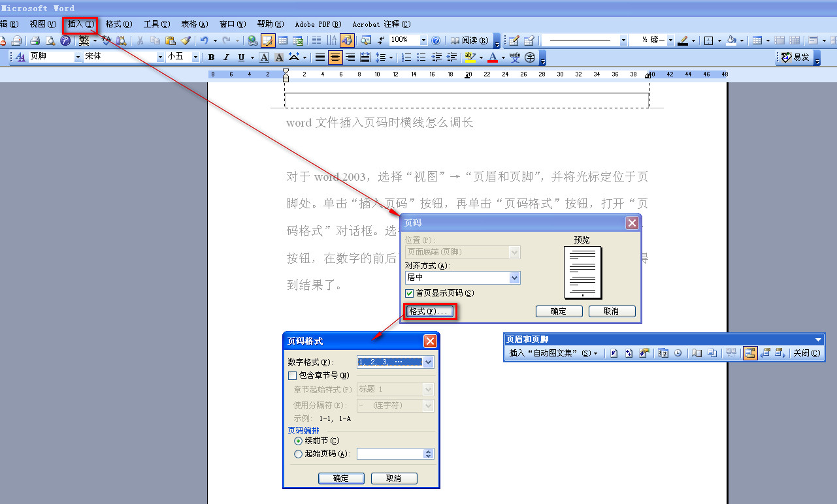Click the Undo arrow icon
The height and width of the screenshot is (504, 837).
[x=205, y=40]
